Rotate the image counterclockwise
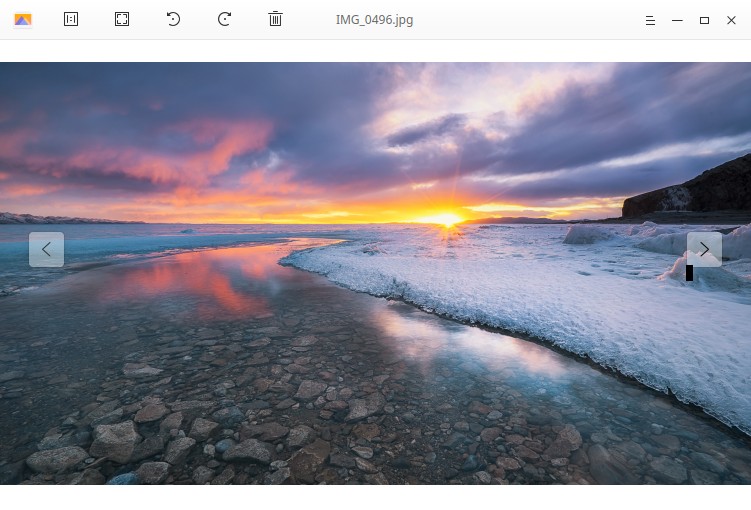The width and height of the screenshot is (751, 510). 173,20
